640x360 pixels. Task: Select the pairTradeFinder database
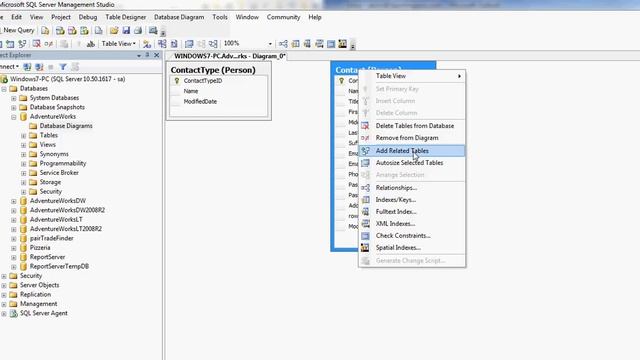click(51, 238)
